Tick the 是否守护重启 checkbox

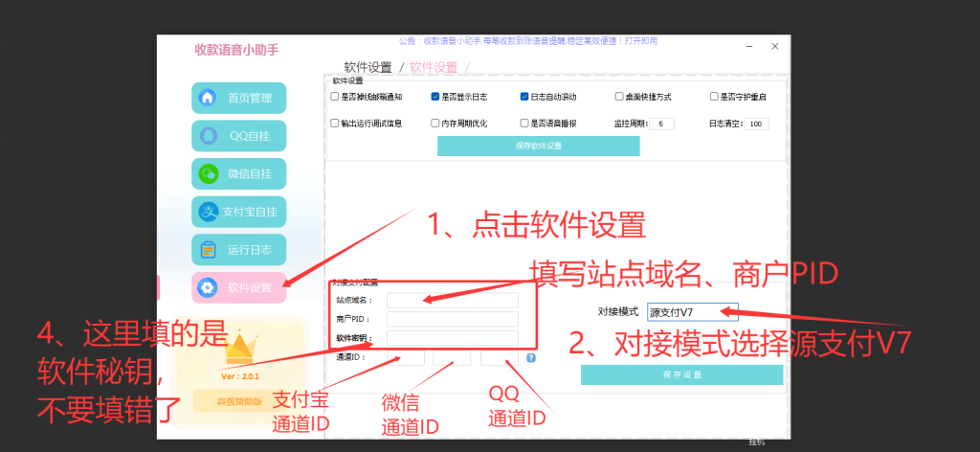713,97
